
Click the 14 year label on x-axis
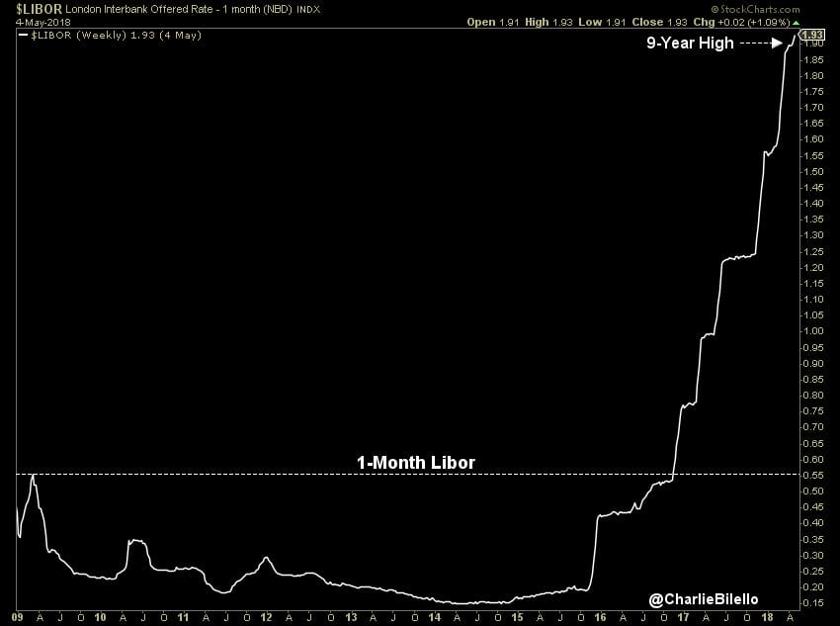(435, 617)
